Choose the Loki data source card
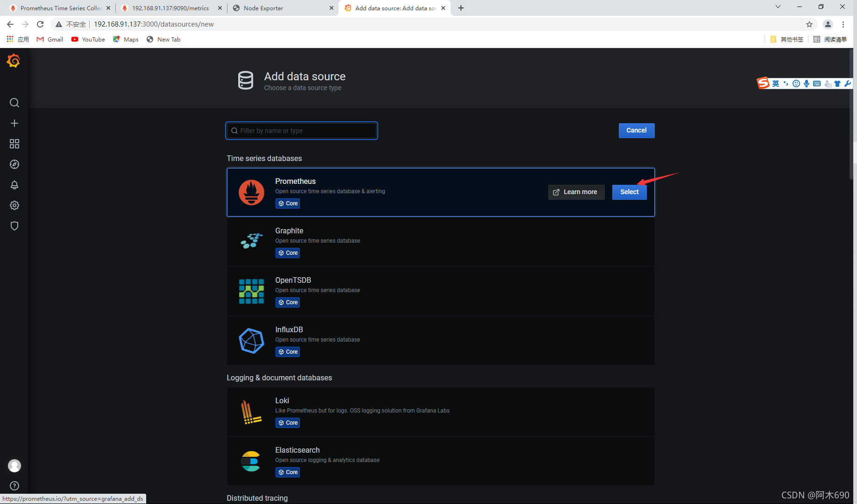Image resolution: width=857 pixels, height=504 pixels. [x=440, y=412]
